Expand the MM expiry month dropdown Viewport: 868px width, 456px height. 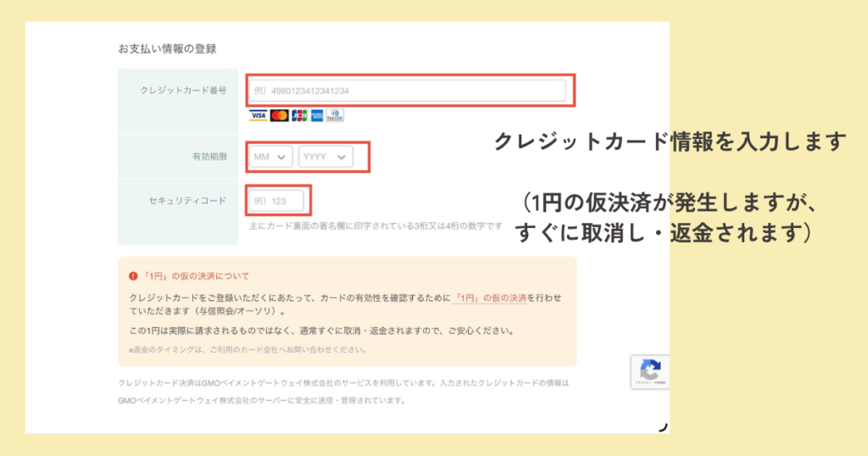270,157
